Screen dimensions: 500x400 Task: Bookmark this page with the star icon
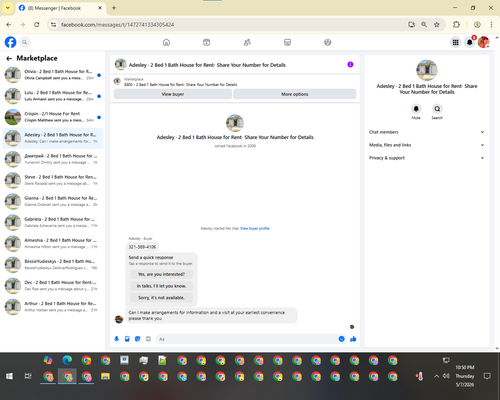[x=437, y=25]
